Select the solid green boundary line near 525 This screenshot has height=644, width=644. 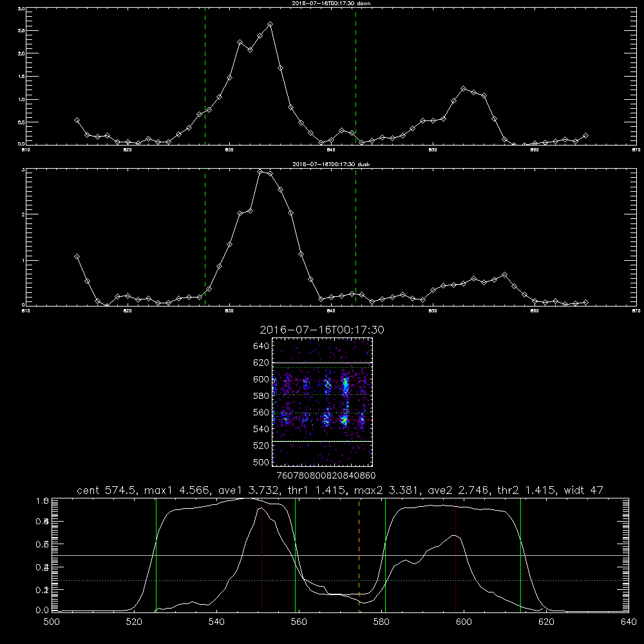coord(156,555)
